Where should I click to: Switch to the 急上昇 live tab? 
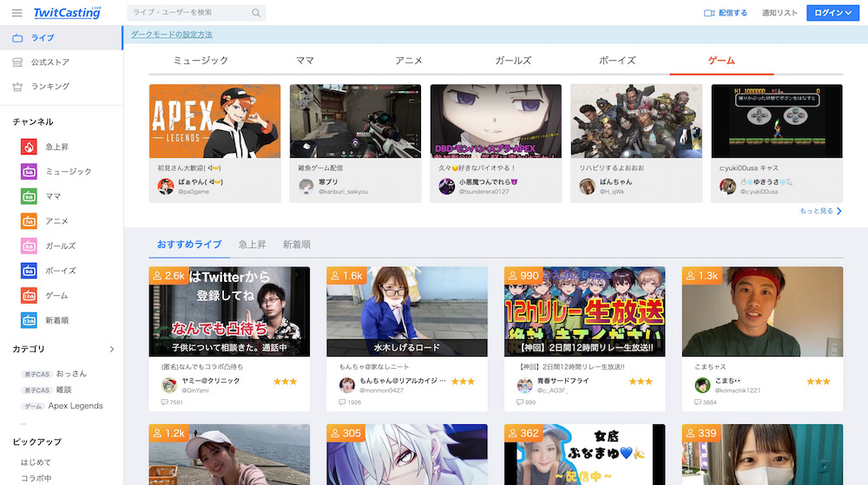[253, 245]
